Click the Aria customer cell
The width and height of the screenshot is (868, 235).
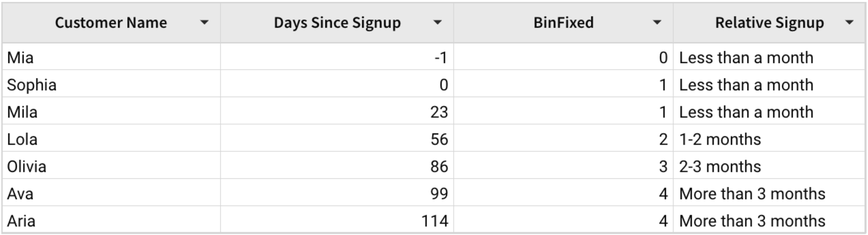pyautogui.click(x=21, y=221)
